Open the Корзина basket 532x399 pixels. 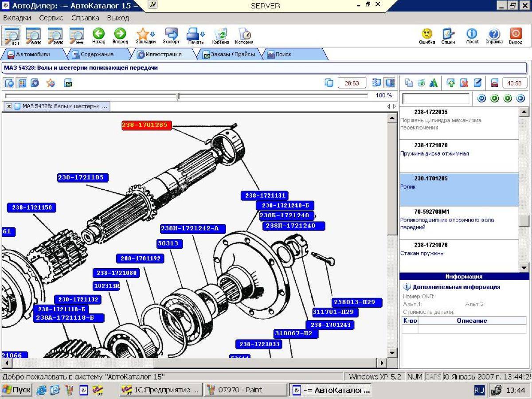220,36
